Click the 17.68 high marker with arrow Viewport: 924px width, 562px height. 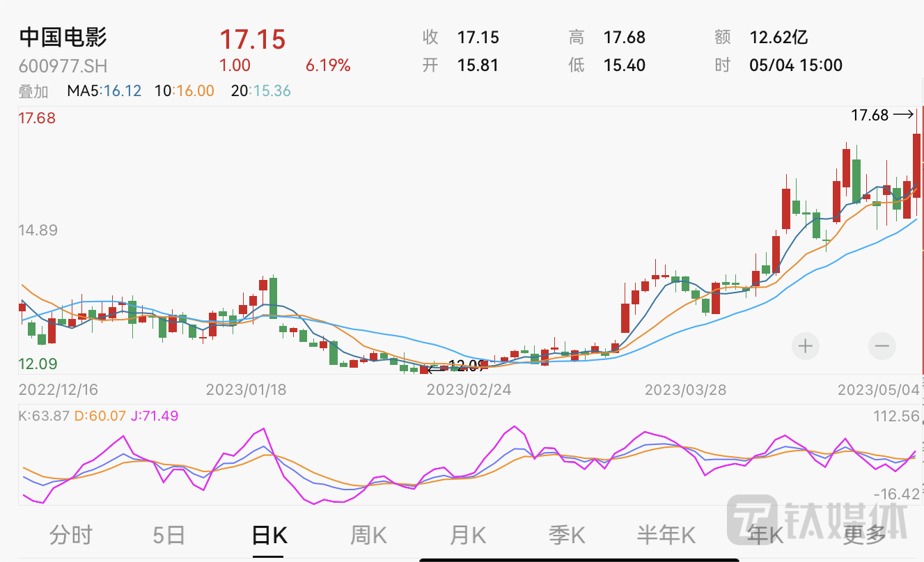(882, 115)
